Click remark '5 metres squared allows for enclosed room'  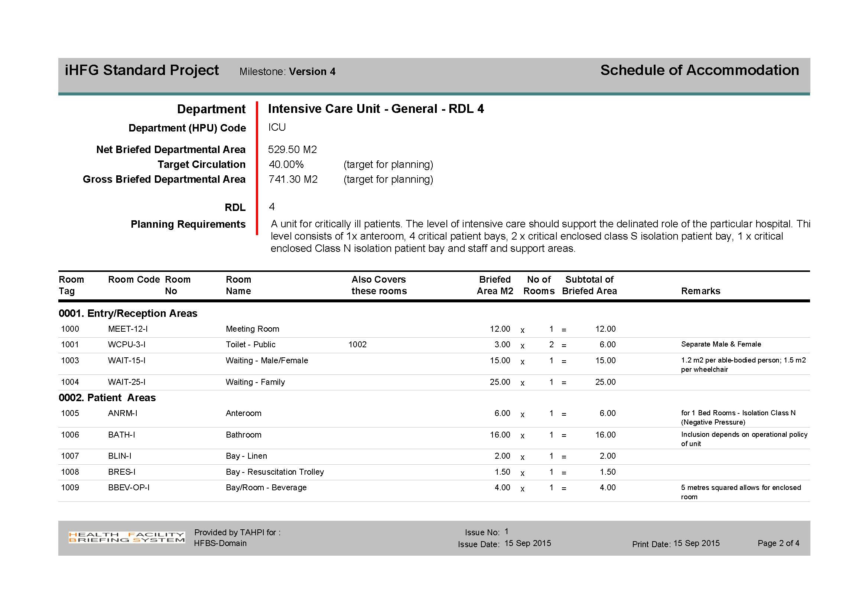(741, 492)
